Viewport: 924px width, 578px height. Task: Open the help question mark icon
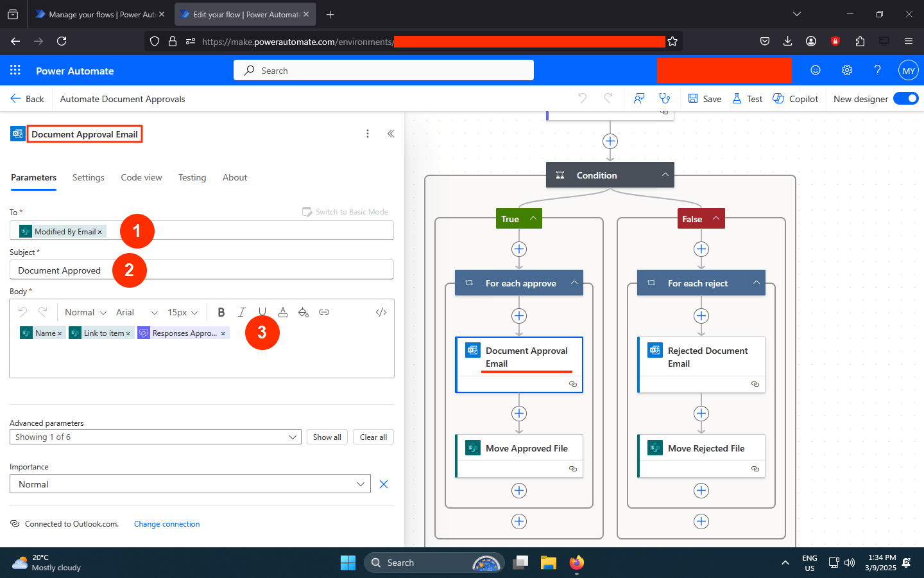pos(877,70)
